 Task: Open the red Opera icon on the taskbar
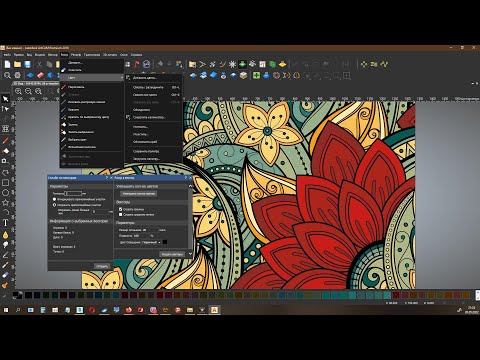click(92, 310)
